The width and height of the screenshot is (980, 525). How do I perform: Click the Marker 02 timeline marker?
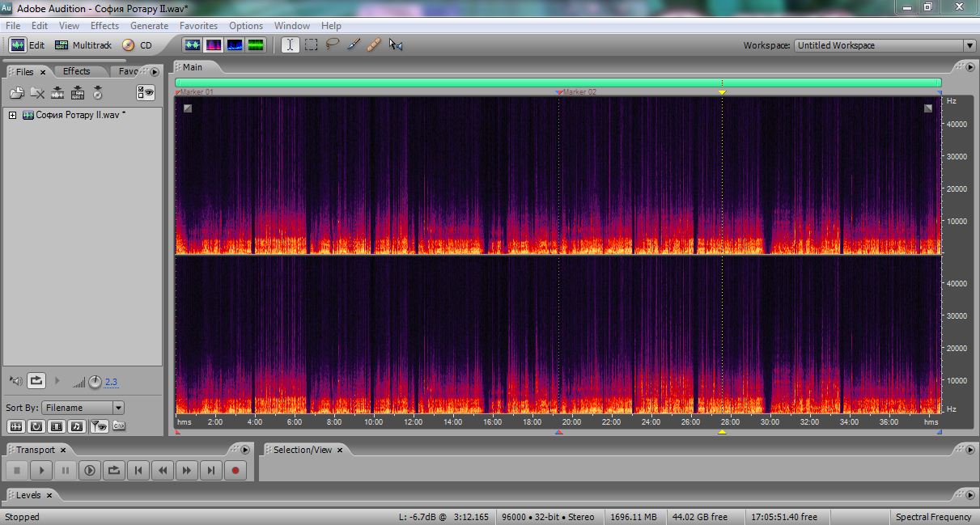tap(559, 92)
